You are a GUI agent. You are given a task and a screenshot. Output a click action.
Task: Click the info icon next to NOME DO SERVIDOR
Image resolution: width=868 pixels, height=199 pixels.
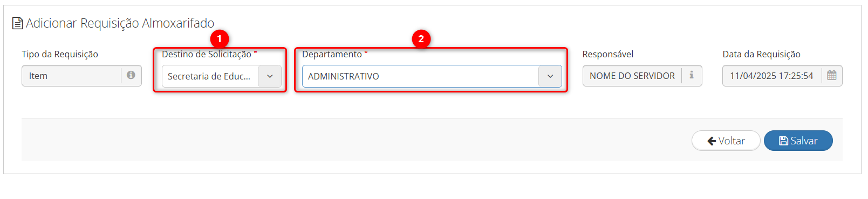click(x=692, y=75)
